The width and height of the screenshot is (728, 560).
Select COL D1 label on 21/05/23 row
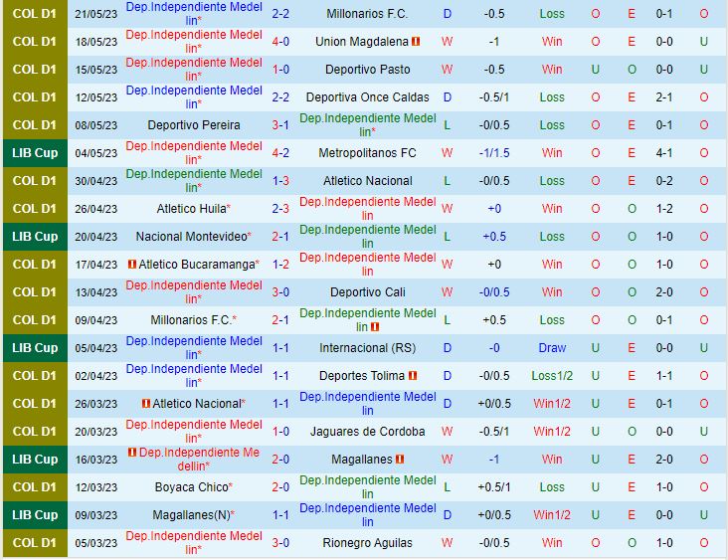click(x=35, y=14)
